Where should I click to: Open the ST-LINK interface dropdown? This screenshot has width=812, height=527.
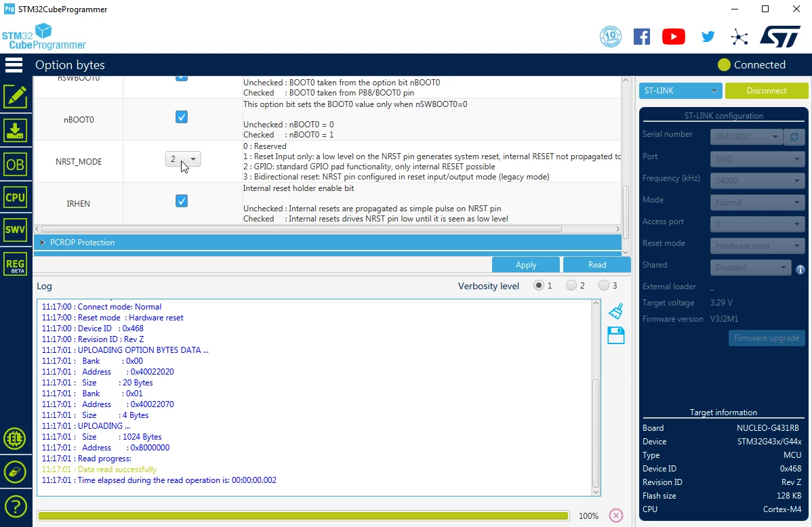pos(680,91)
